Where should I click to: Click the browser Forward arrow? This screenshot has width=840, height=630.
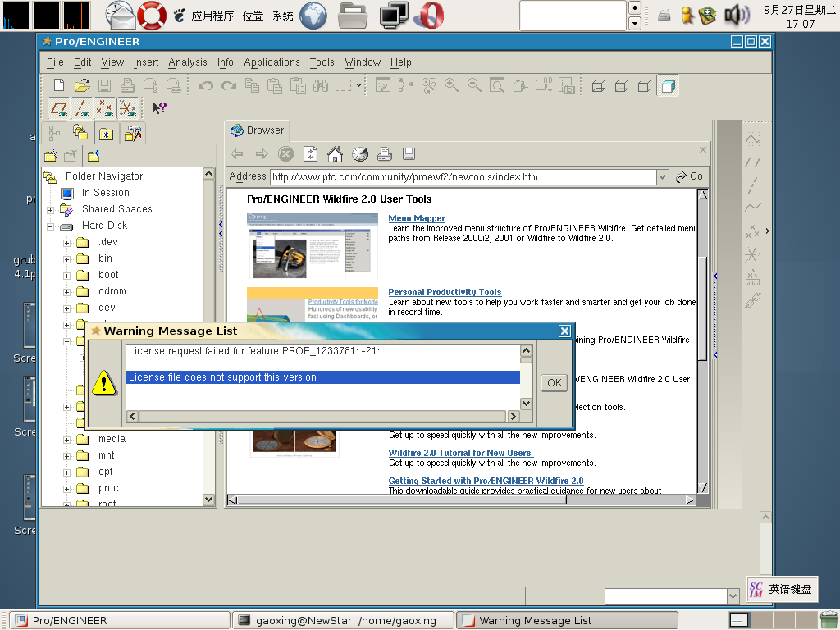tap(262, 154)
